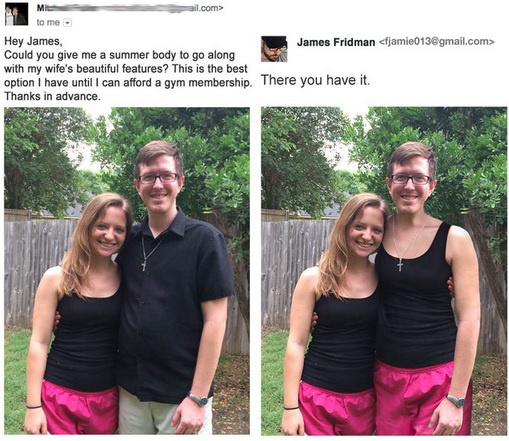This screenshot has width=509, height=441.
Task: Click the "Hey James," greeting line
Action: click(x=33, y=41)
